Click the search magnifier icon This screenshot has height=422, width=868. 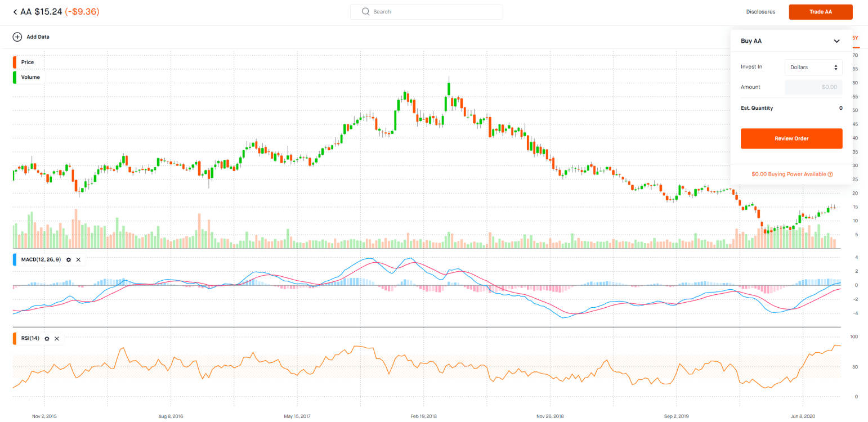(x=366, y=12)
